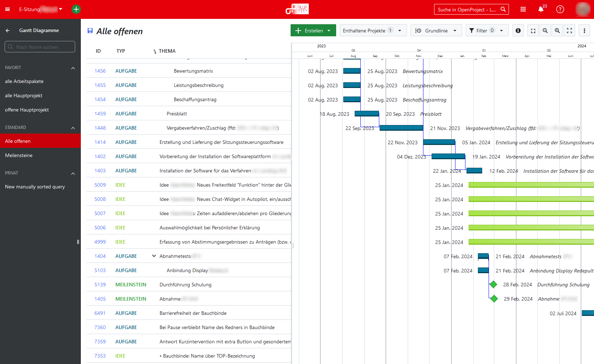
Task: Select alle Arbeitspakete in the sidebar
Action: tap(24, 81)
